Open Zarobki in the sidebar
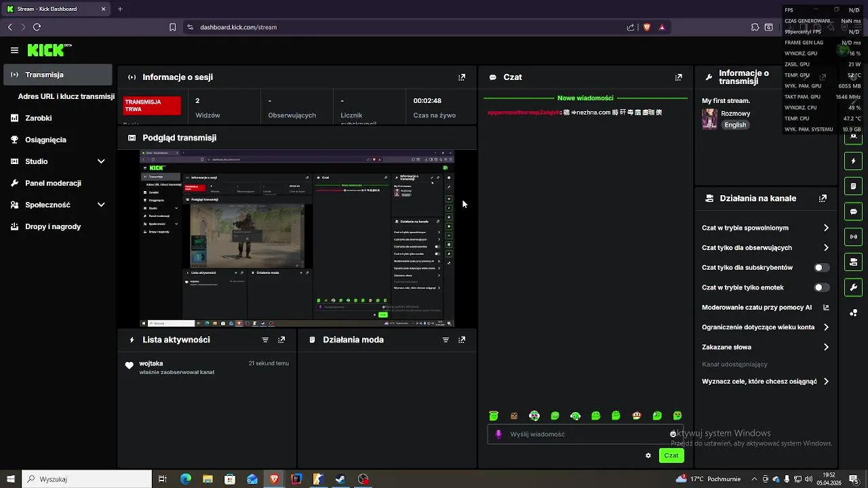Screen dimensions: 868x488 58,118
